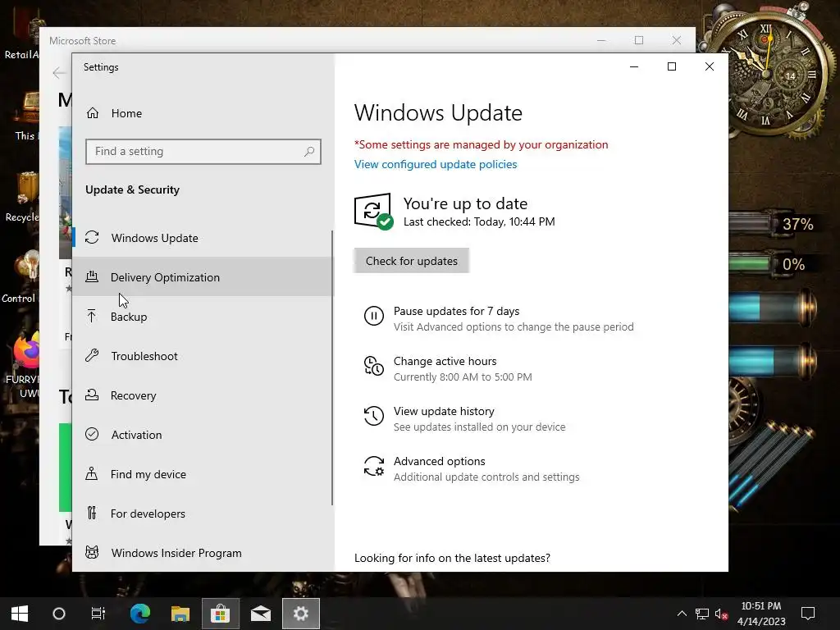Click the search magnifier in Find a setting

click(x=309, y=152)
